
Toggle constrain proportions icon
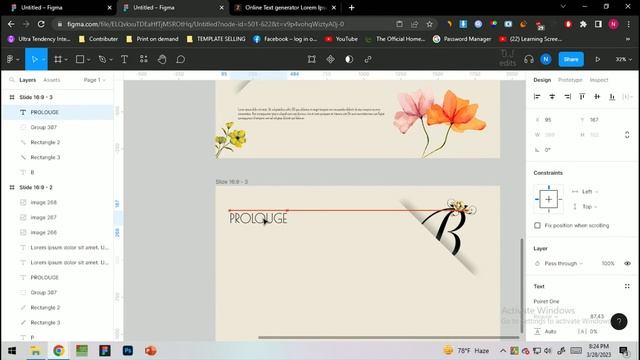pos(627,135)
